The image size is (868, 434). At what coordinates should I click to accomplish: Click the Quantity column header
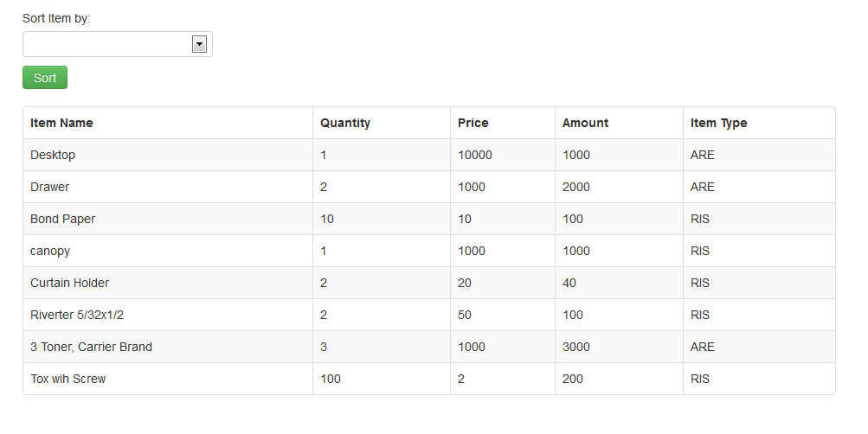(345, 123)
